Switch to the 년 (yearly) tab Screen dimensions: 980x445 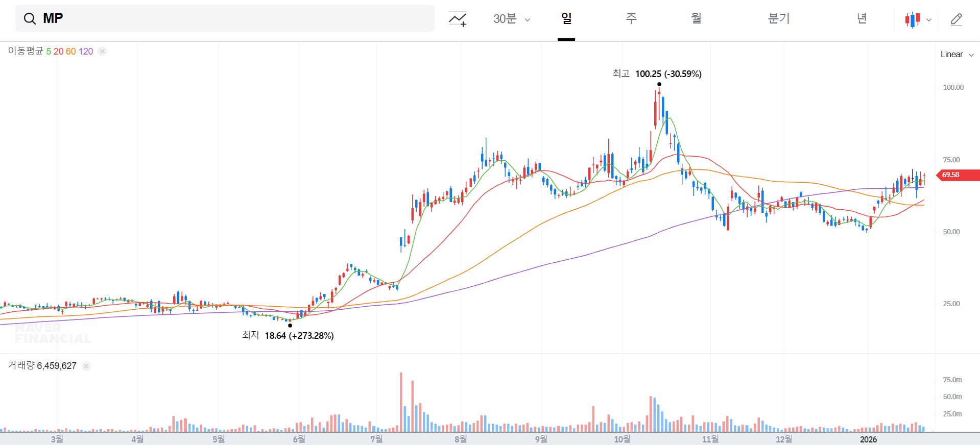(862, 19)
